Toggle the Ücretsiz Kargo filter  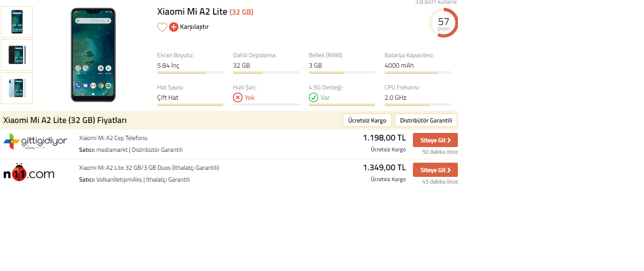tap(367, 120)
